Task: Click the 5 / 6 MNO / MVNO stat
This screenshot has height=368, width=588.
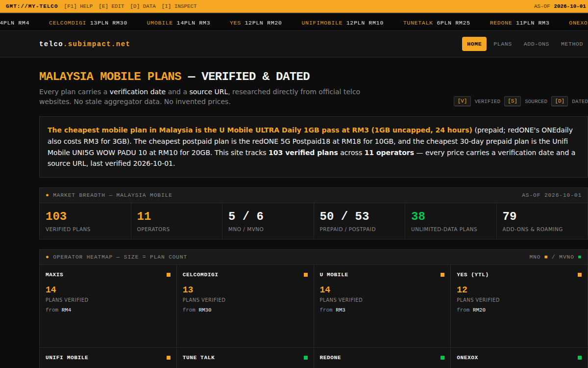Action: [268, 221]
